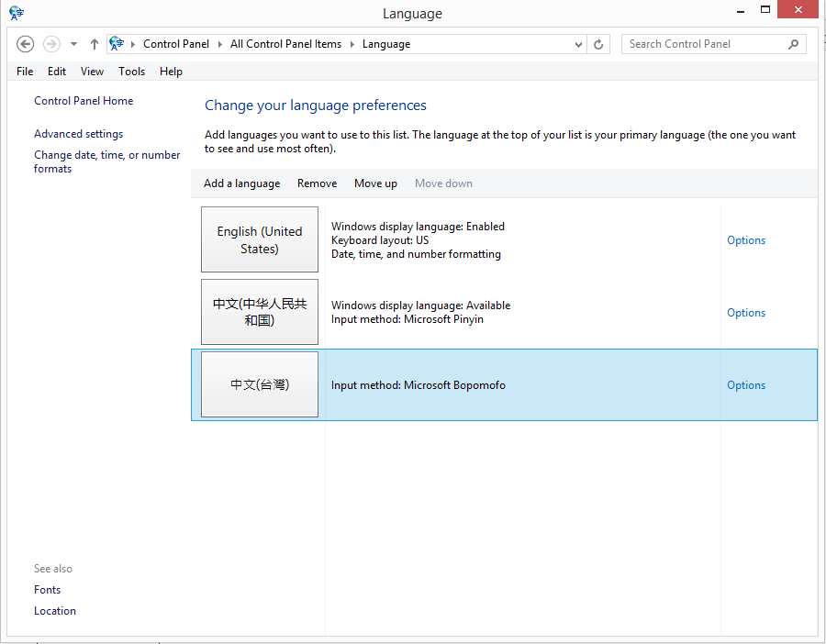This screenshot has width=826, height=644.
Task: Click the Move down command
Action: click(x=443, y=183)
